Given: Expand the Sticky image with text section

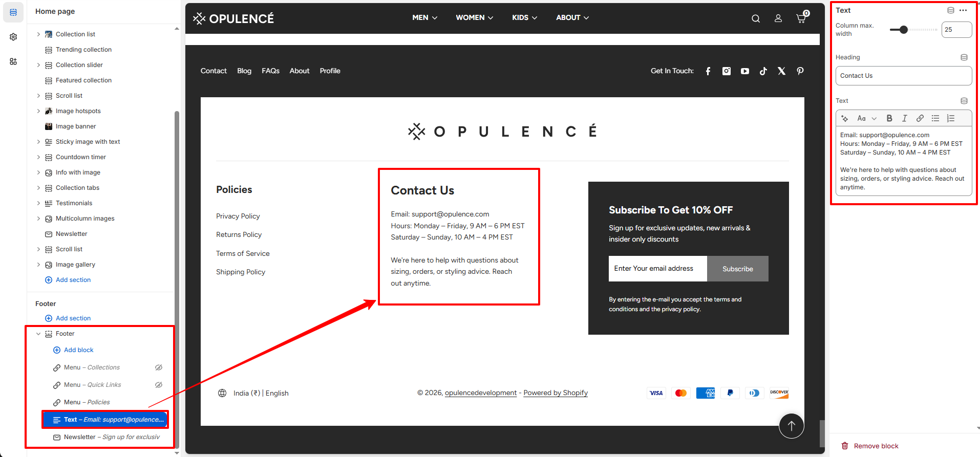Looking at the screenshot, I should click(x=38, y=142).
